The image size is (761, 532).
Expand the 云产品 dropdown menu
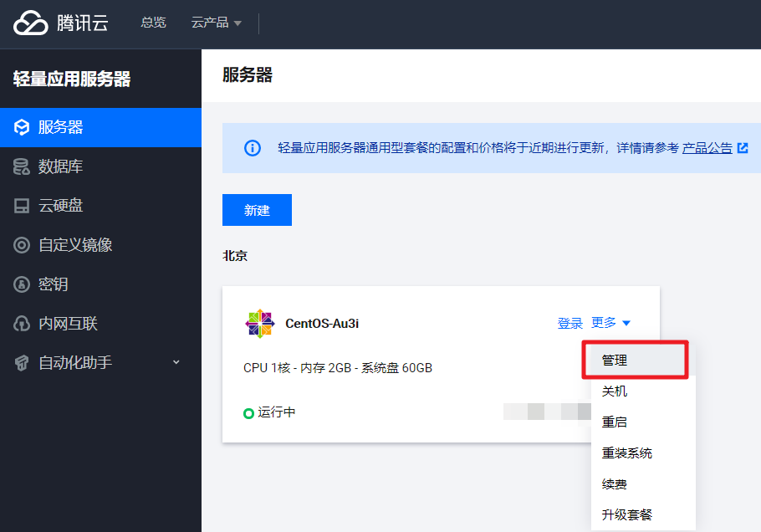(216, 23)
